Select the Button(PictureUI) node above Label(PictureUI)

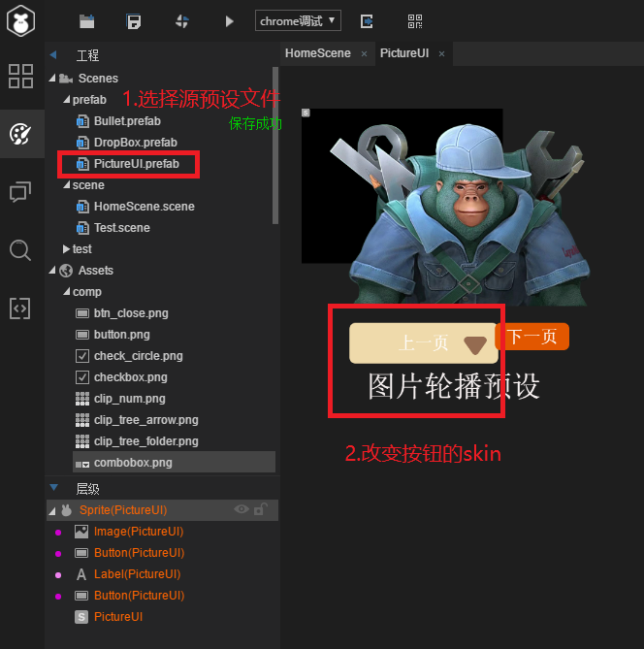[139, 553]
